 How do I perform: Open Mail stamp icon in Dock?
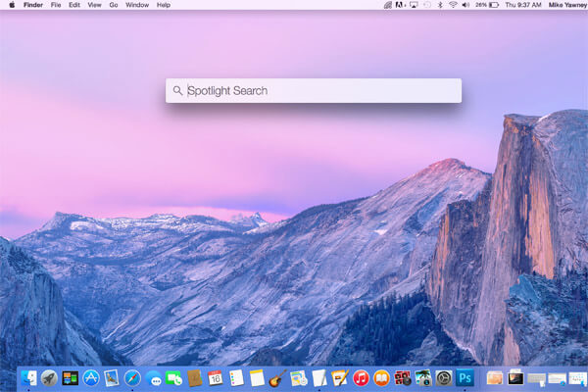[x=112, y=378]
